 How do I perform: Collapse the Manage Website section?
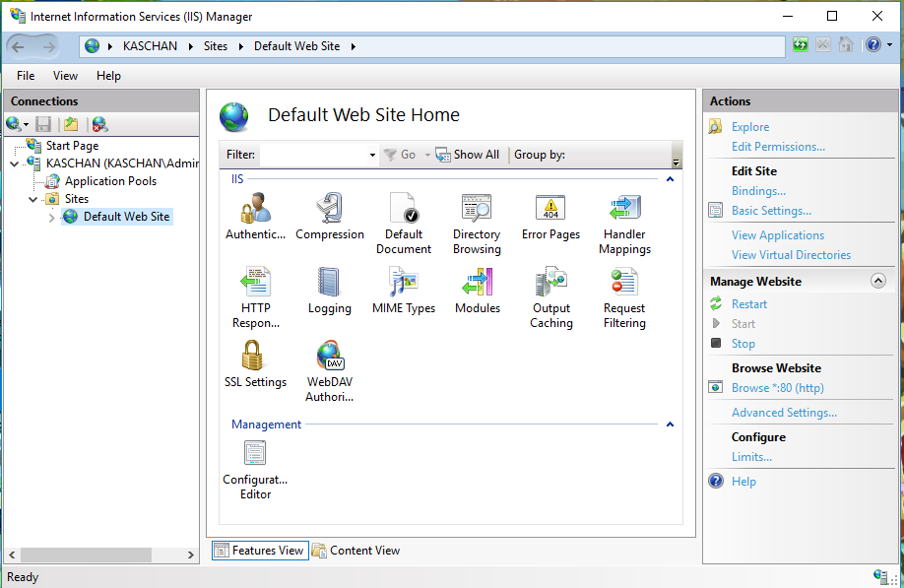coord(878,281)
